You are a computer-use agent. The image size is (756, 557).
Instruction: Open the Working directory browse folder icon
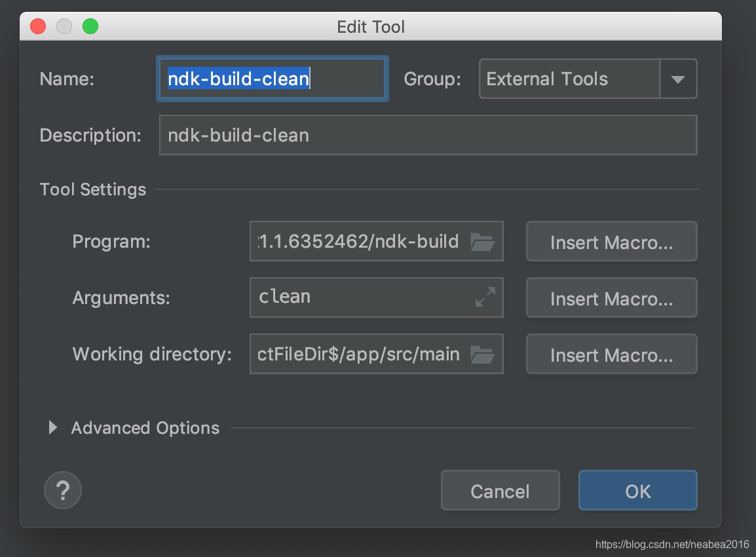(x=483, y=355)
